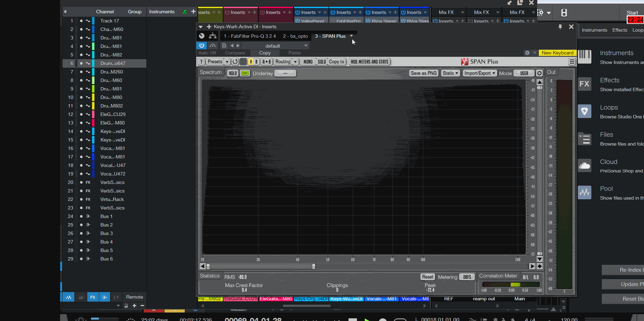Pin the plugin window
The image size is (644, 321).
click(560, 27)
